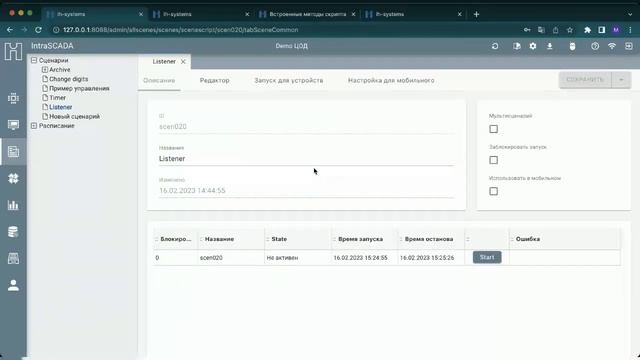This screenshot has height=360, width=640.
Task: Open the store sidebar icon
Action: [x=13, y=258]
